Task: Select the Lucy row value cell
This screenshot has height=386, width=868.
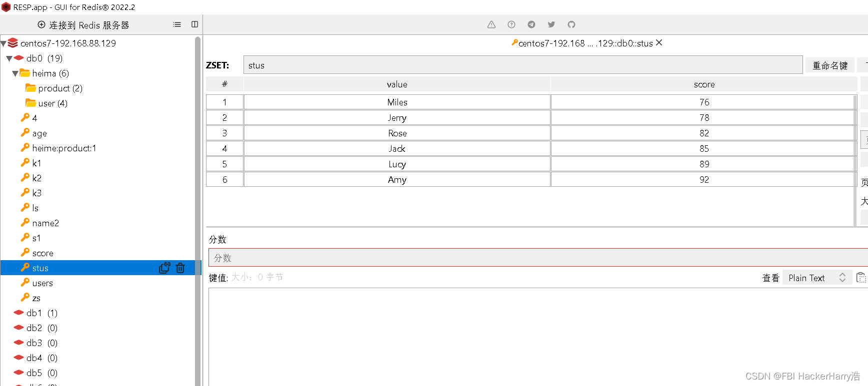Action: (397, 164)
